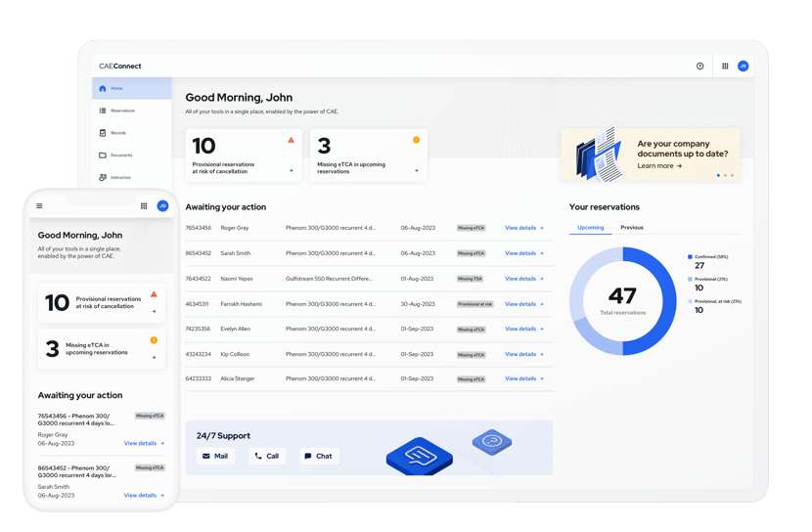Image resolution: width=812 pixels, height=532 pixels.
Task: Click reservation number 64233333
Action: point(199,378)
